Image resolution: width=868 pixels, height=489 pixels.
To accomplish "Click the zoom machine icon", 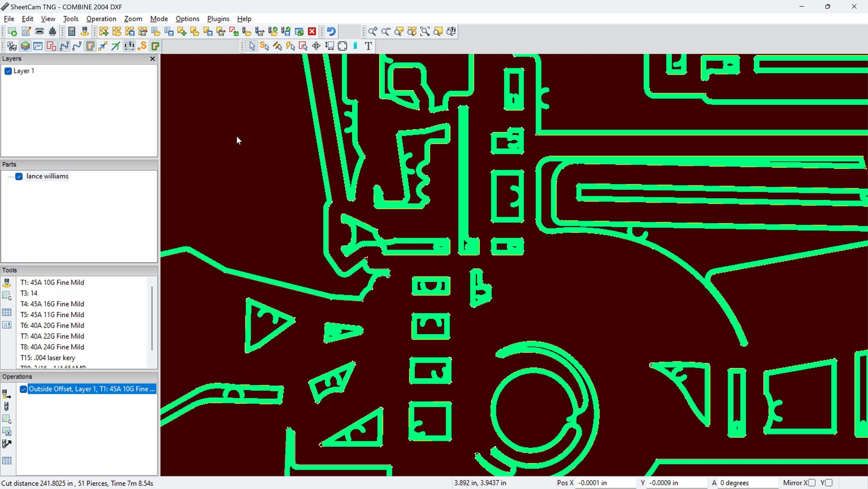I will pos(451,32).
